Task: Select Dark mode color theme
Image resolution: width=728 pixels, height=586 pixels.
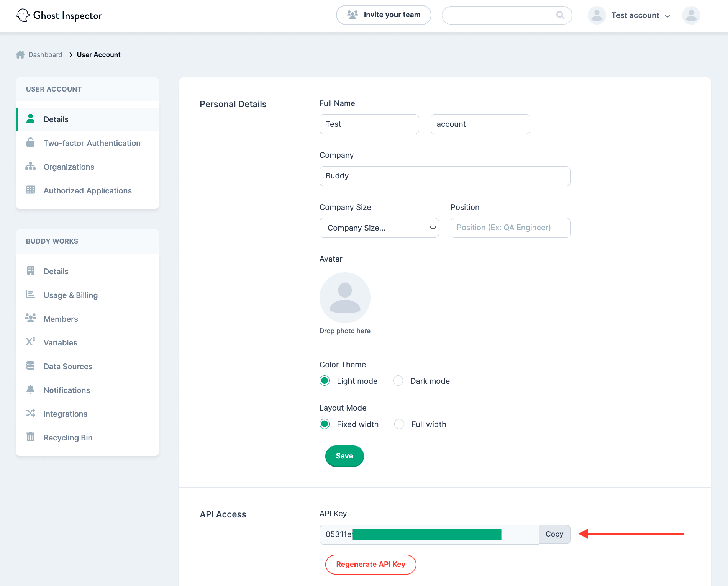Action: [398, 381]
